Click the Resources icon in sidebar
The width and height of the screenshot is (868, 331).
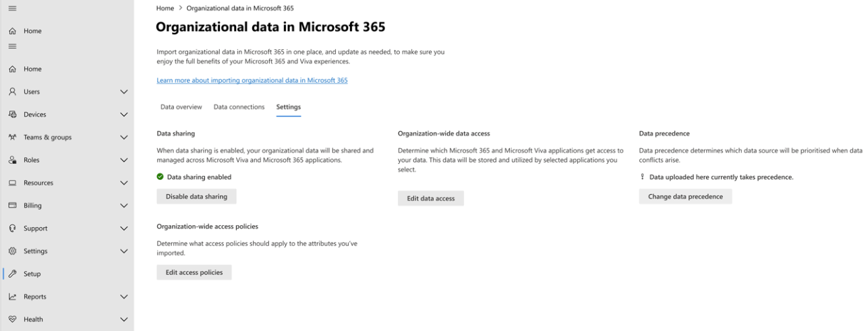click(12, 183)
